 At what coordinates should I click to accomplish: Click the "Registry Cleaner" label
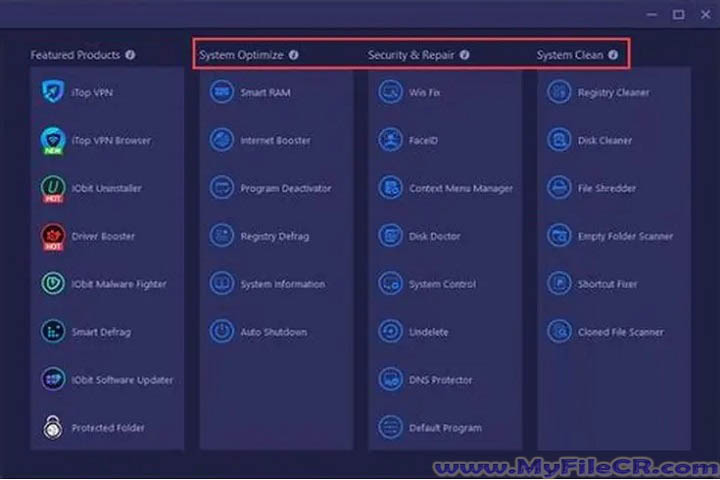pos(613,93)
